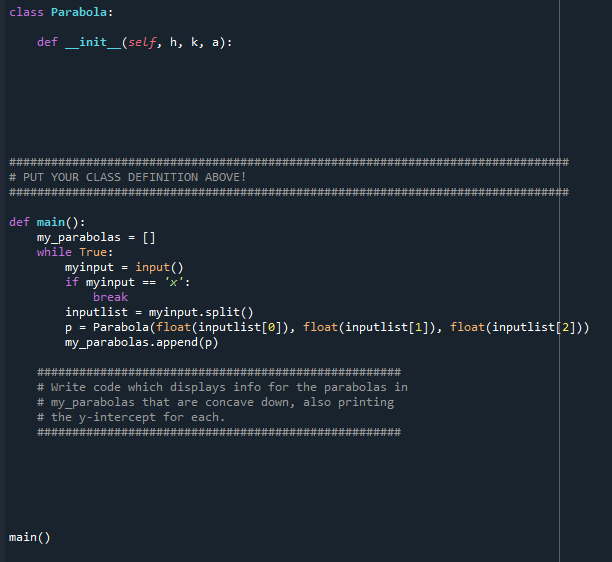The height and width of the screenshot is (562, 612).
Task: Click the y-intercept comment line
Action: coord(131,417)
